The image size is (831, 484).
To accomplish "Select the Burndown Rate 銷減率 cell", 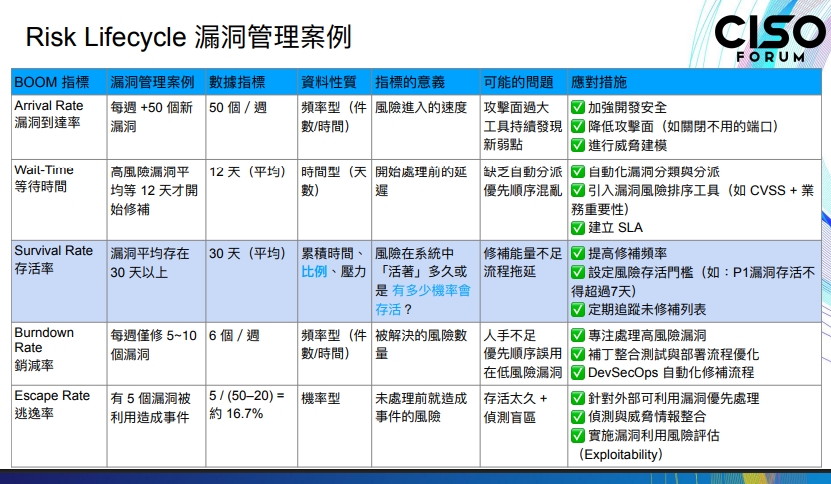I will (x=59, y=354).
